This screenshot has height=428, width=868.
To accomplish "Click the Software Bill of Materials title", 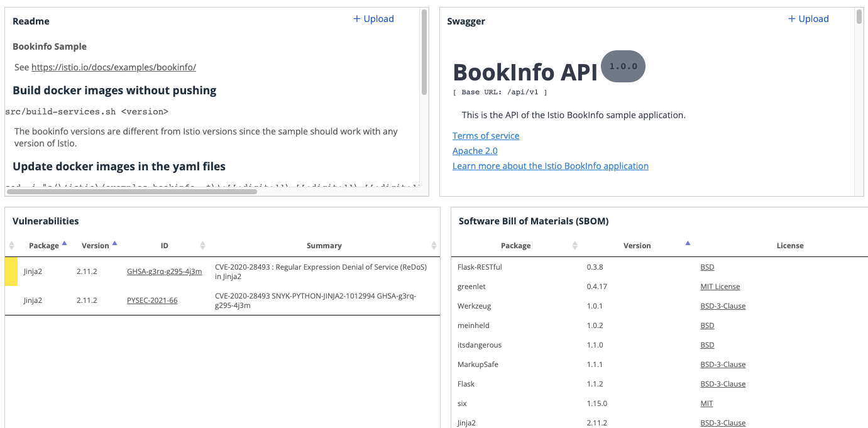I will pyautogui.click(x=534, y=221).
